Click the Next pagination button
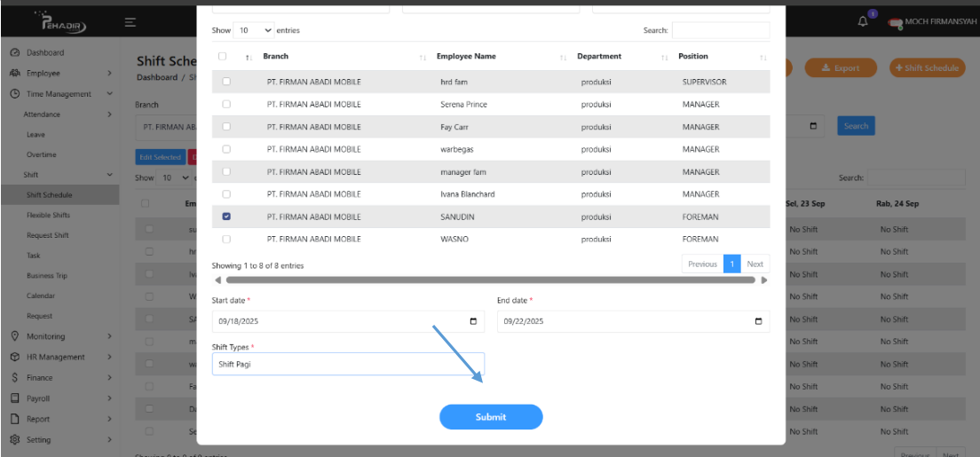The image size is (980, 457). (x=755, y=264)
